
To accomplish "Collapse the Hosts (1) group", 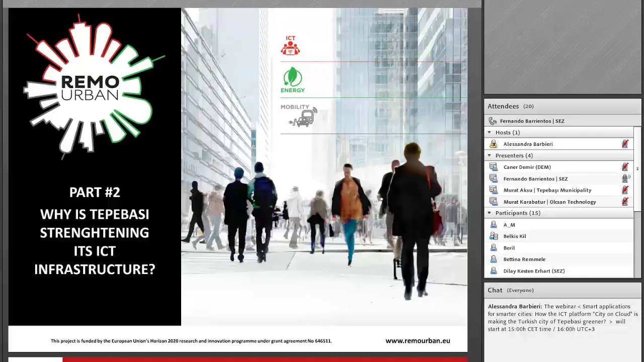I will [x=489, y=133].
